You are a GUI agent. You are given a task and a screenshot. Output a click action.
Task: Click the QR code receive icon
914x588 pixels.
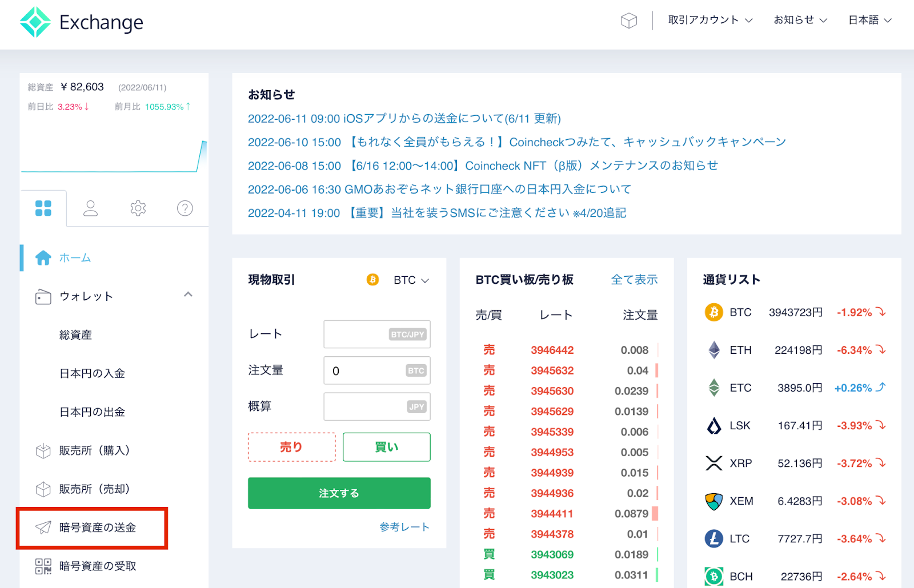click(43, 566)
